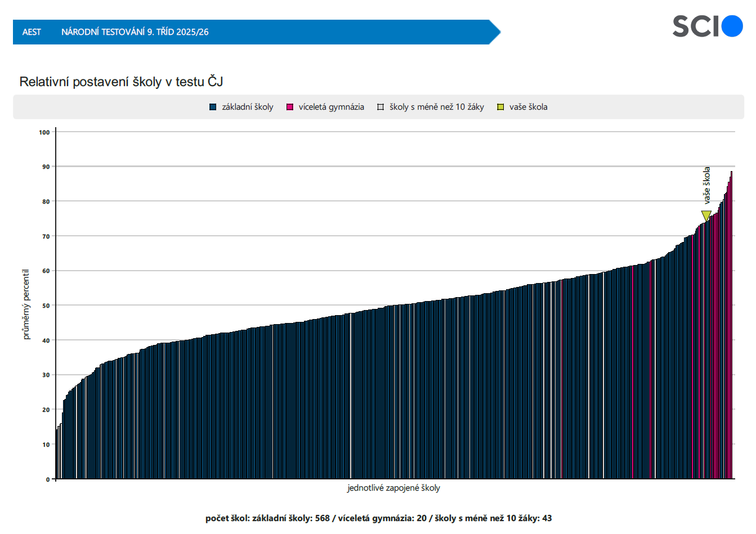Click the pink 'víceletá gymnázia' legend swatch

(290, 107)
